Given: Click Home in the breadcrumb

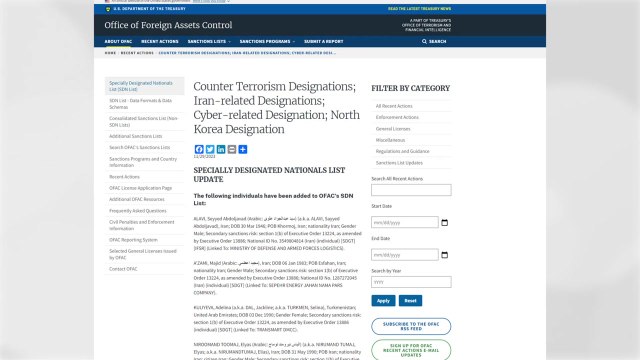Looking at the screenshot, I should coord(110,53).
